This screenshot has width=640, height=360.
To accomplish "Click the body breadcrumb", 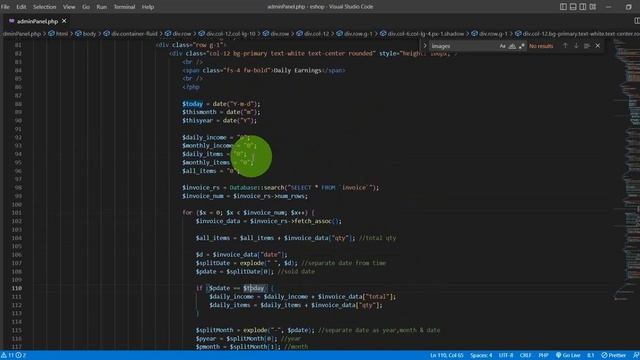I will tap(86, 33).
